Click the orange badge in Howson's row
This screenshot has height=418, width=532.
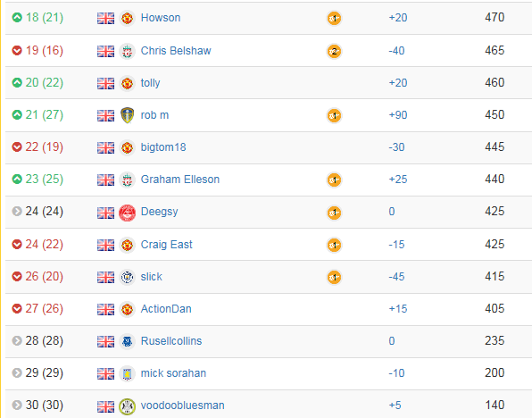[334, 19]
